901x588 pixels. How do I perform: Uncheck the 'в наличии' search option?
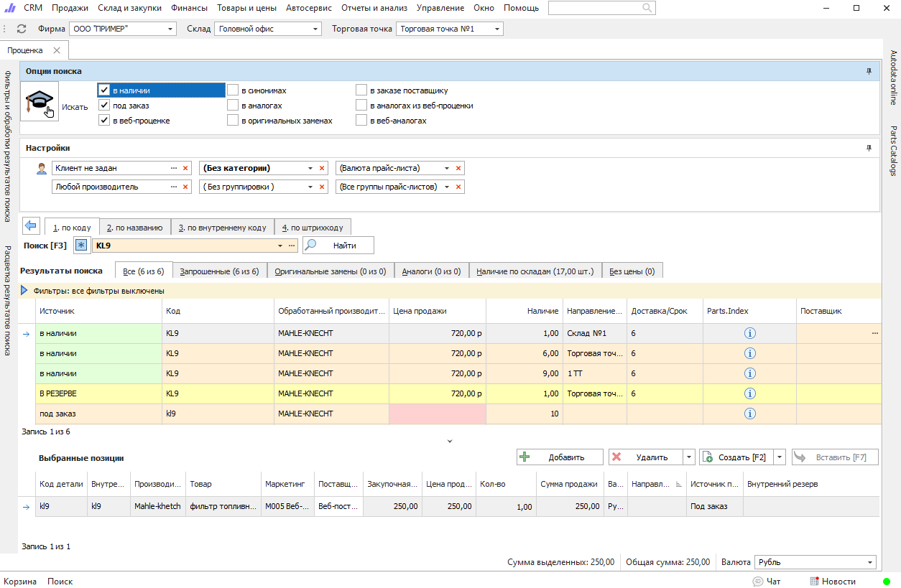point(105,90)
